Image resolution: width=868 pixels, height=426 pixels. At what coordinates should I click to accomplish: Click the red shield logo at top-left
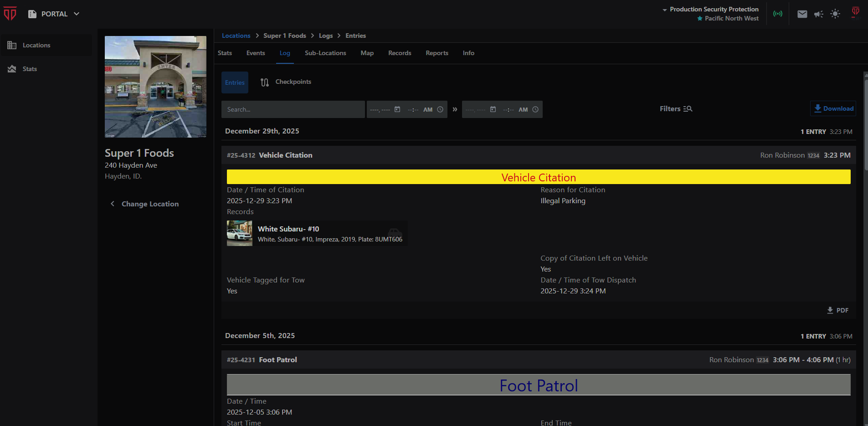coord(10,14)
